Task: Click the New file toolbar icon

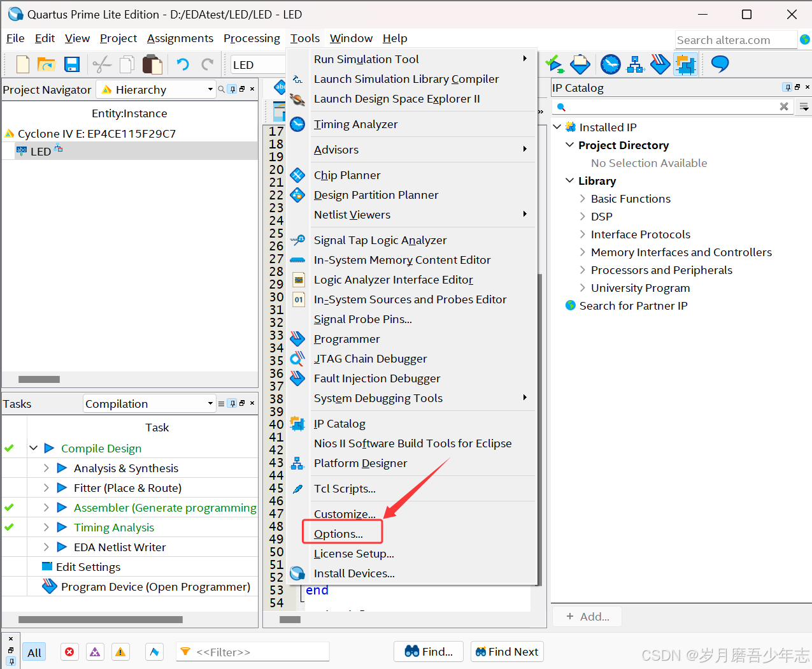Action: pyautogui.click(x=22, y=64)
